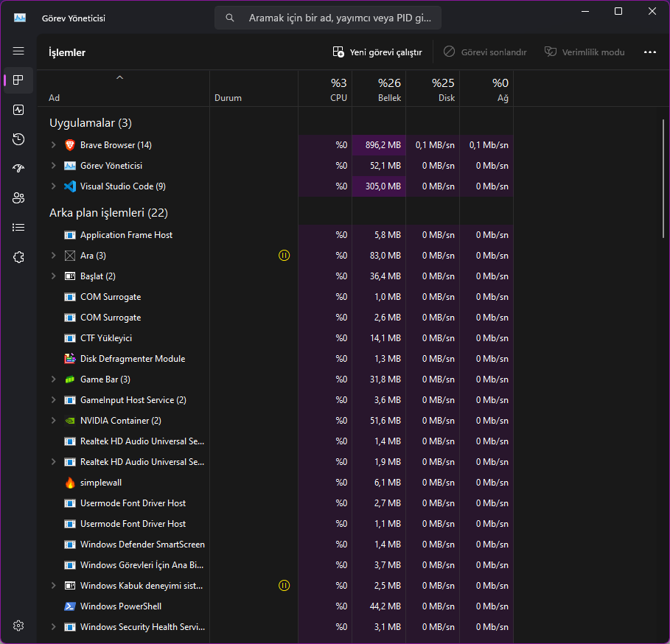This screenshot has width=670, height=644.
Task: Click the NVIDIA Container icon
Action: click(x=69, y=421)
